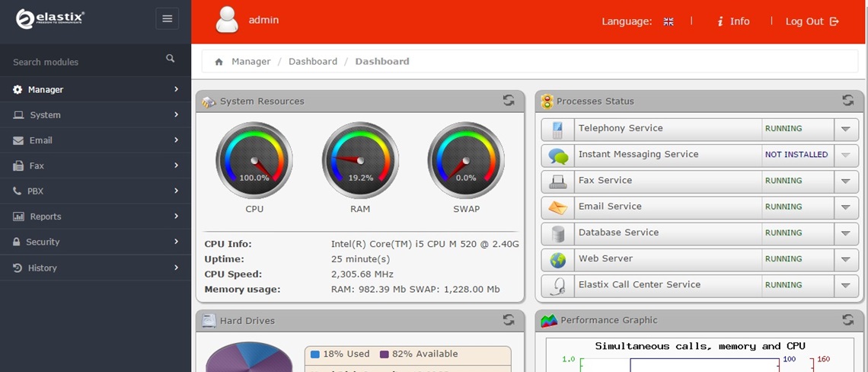Image resolution: width=868 pixels, height=372 pixels.
Task: Open Database Service dropdown arrow
Action: [845, 233]
